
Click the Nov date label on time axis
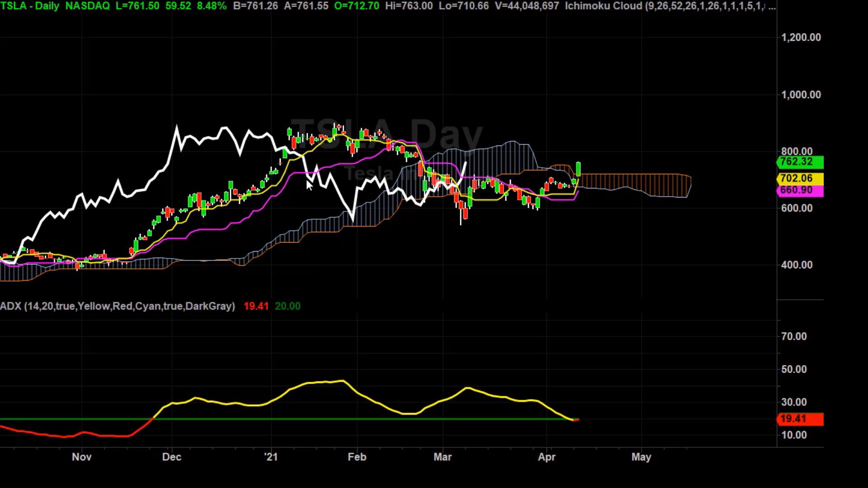pos(82,457)
